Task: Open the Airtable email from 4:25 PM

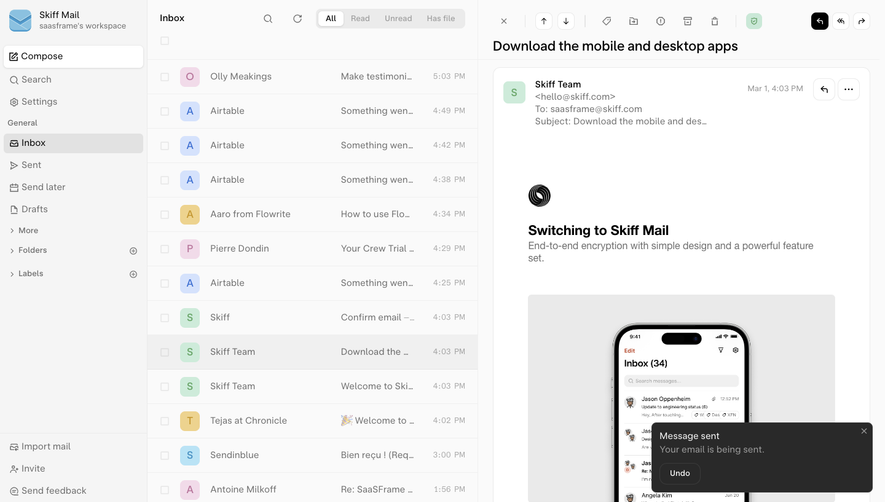Action: point(313,283)
